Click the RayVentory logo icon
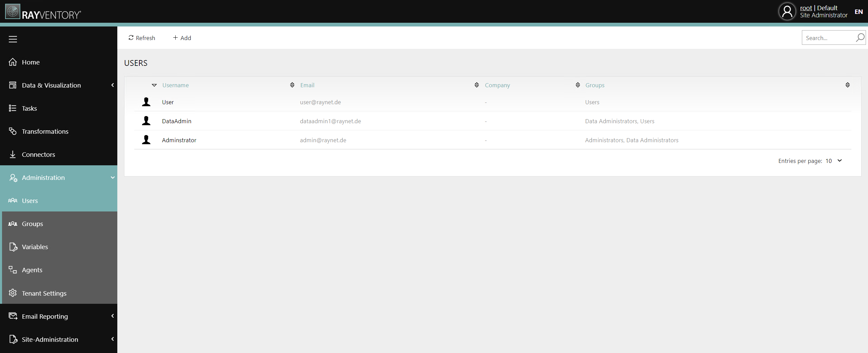868x353 pixels. point(13,12)
